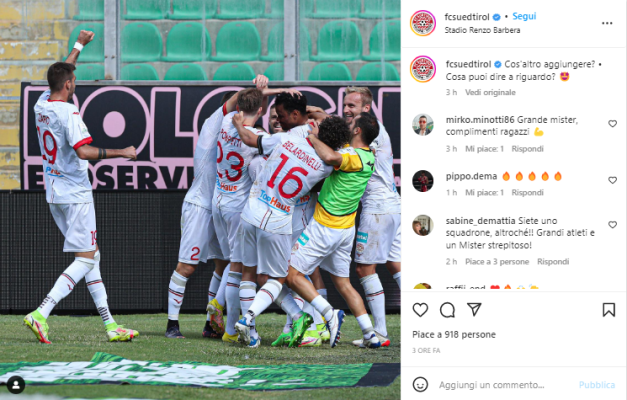Open comments via speech bubble icon
The image size is (627, 400).
point(447,310)
